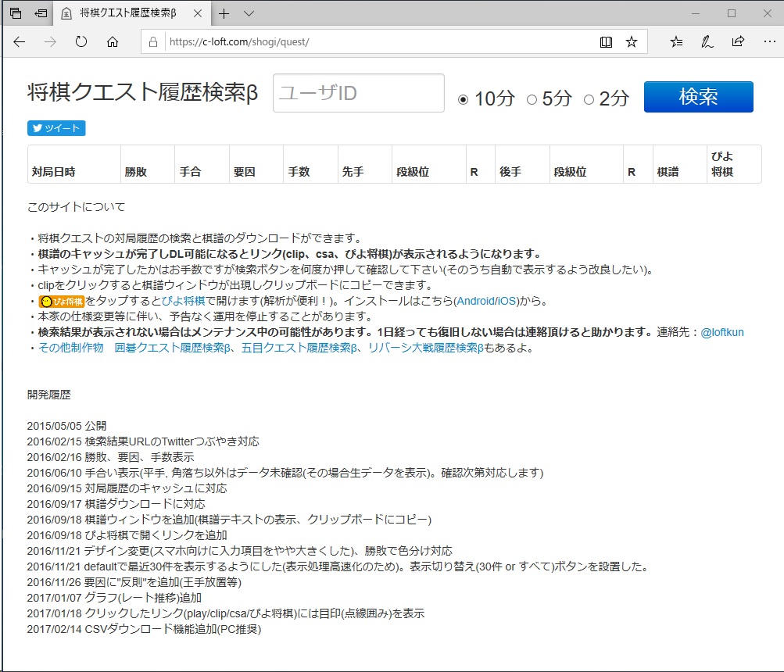The image size is (784, 672).
Task: Go to the Home page icon
Action: (113, 42)
